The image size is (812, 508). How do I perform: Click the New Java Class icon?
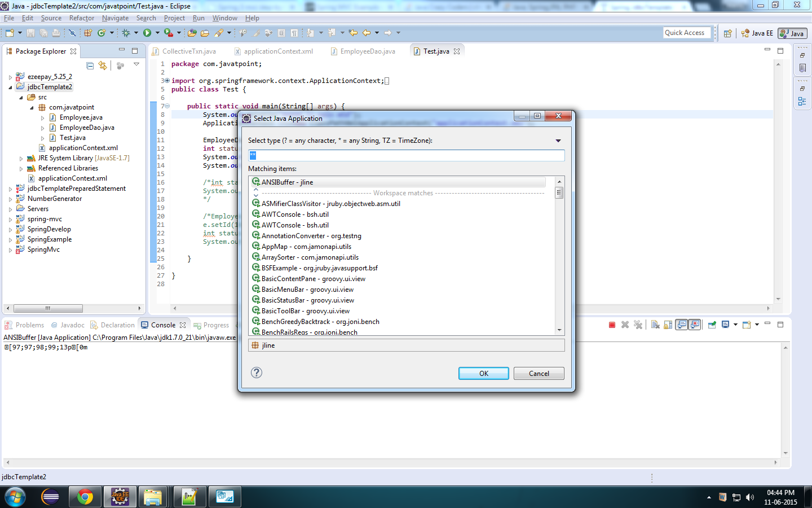pos(101,33)
